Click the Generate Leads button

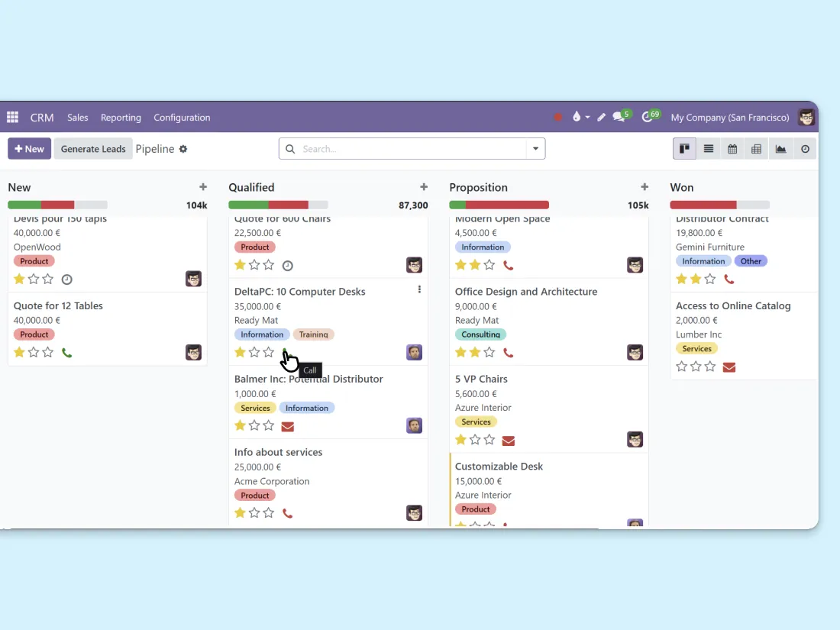(93, 149)
